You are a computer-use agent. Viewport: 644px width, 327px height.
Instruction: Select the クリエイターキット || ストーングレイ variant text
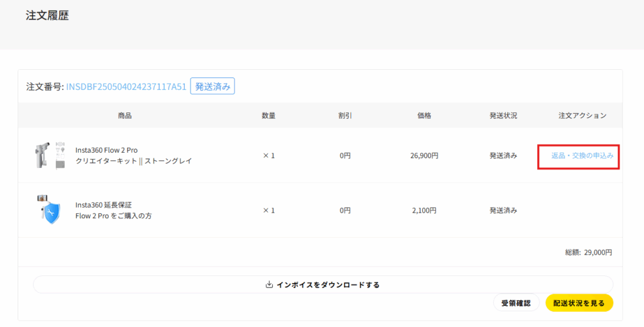pyautogui.click(x=133, y=161)
